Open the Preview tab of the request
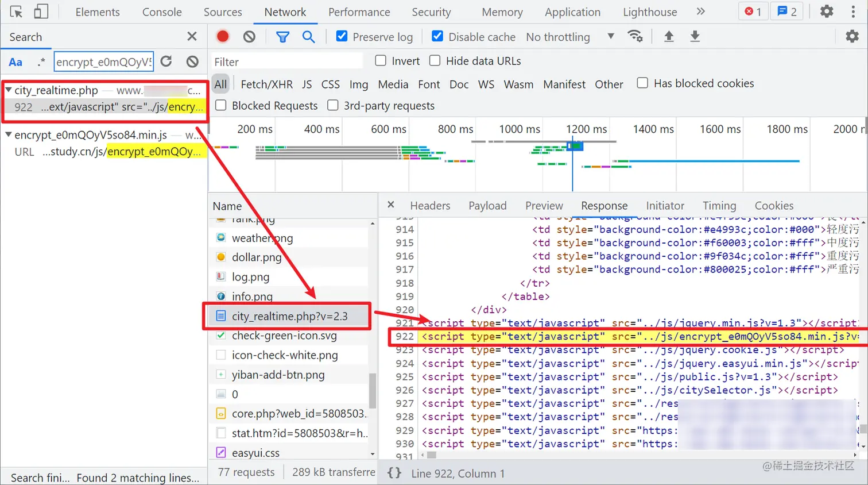 tap(544, 206)
